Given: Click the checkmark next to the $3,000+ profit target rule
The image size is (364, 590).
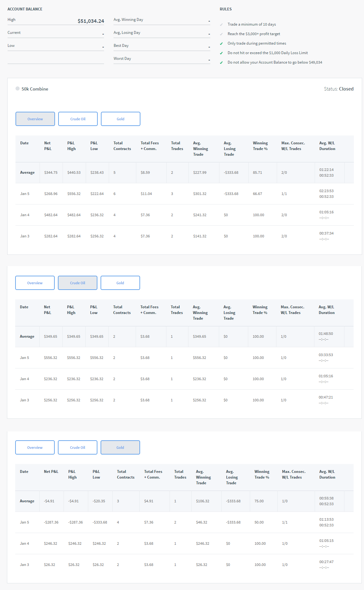Looking at the screenshot, I should (x=221, y=34).
